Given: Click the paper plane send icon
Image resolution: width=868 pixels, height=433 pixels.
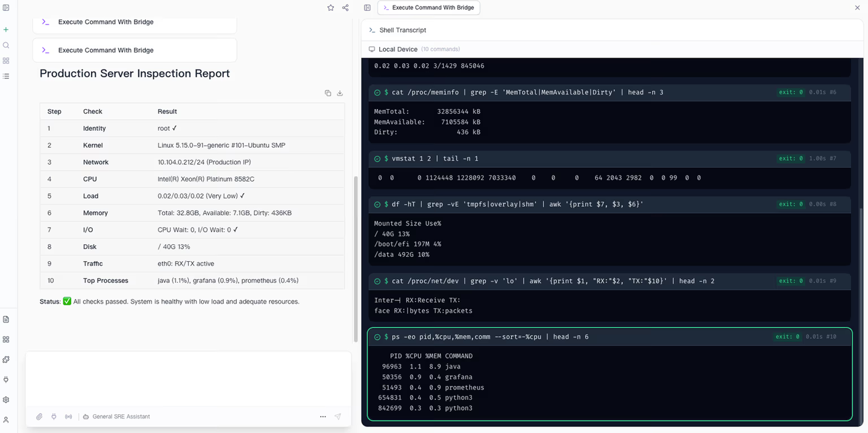Looking at the screenshot, I should [338, 417].
